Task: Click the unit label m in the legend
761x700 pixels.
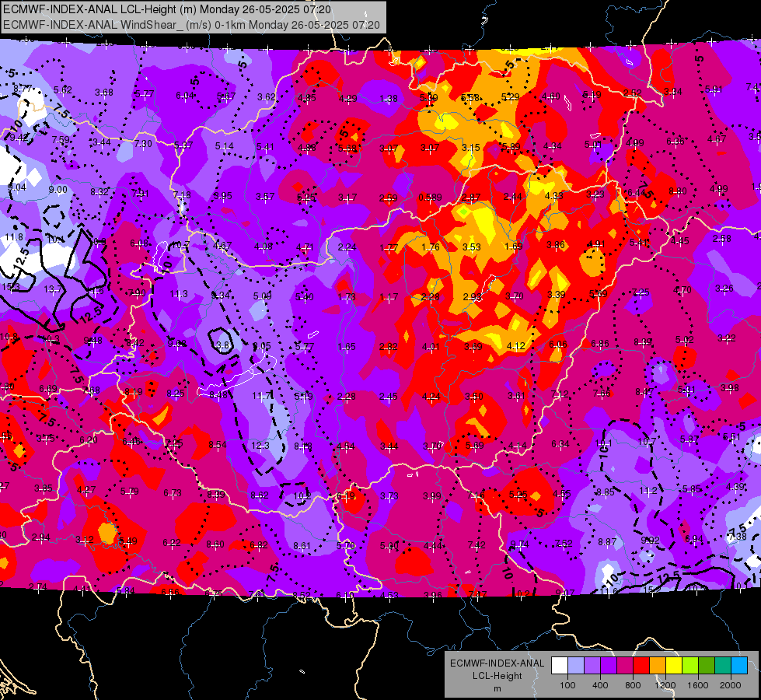Action: (497, 688)
